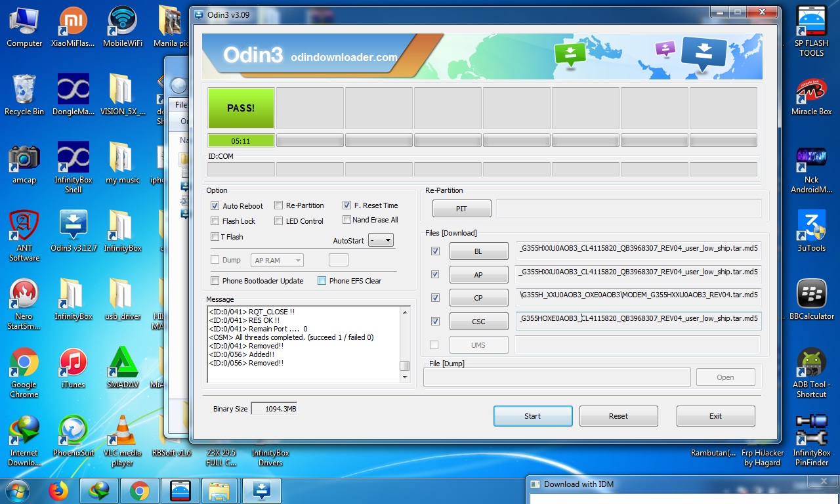Enable the Flash Lock option

click(215, 221)
